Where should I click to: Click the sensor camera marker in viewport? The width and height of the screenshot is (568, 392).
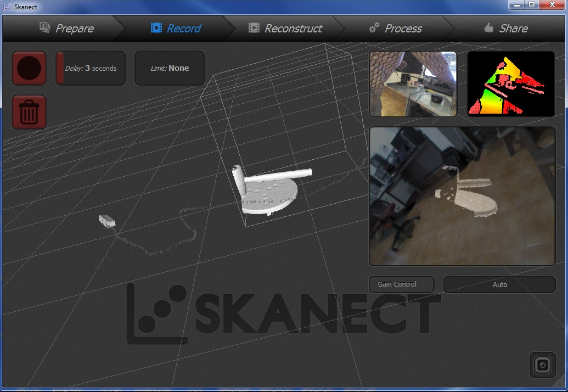[107, 221]
